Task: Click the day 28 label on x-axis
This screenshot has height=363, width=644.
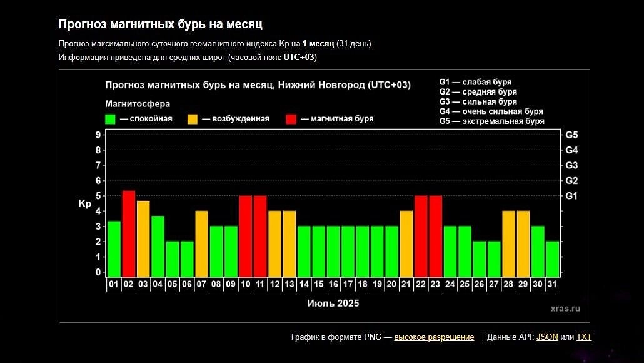Action: pyautogui.click(x=508, y=284)
